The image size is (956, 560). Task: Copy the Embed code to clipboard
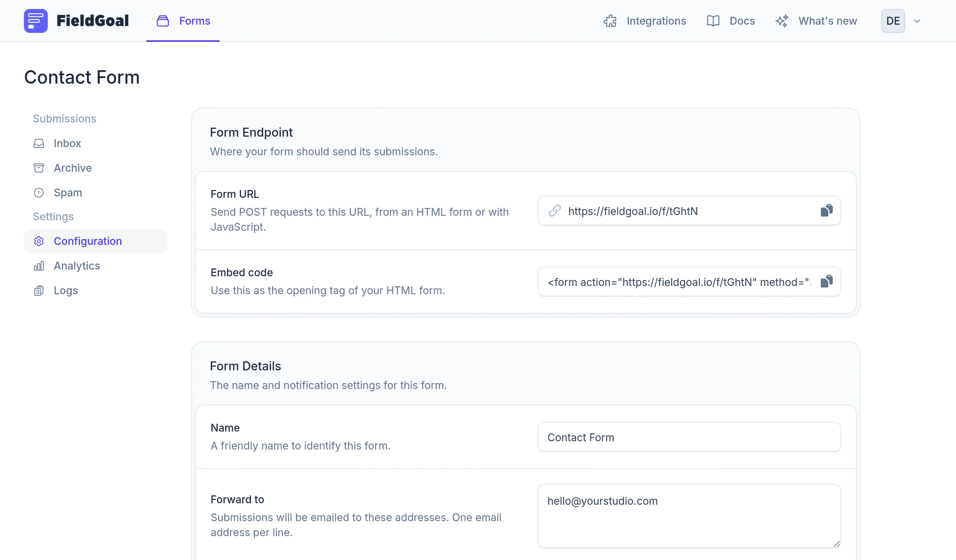827,282
